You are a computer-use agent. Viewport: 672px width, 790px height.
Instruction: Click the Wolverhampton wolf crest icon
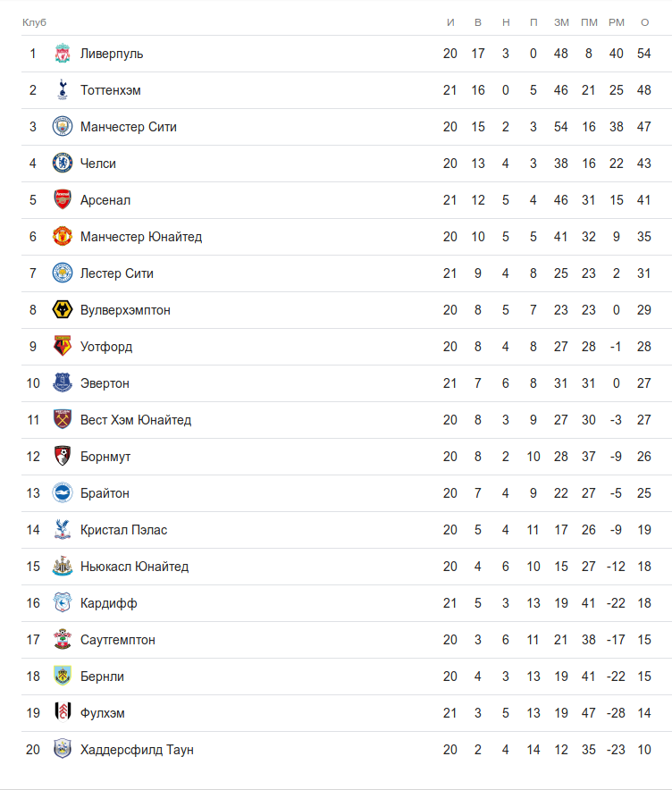62,310
